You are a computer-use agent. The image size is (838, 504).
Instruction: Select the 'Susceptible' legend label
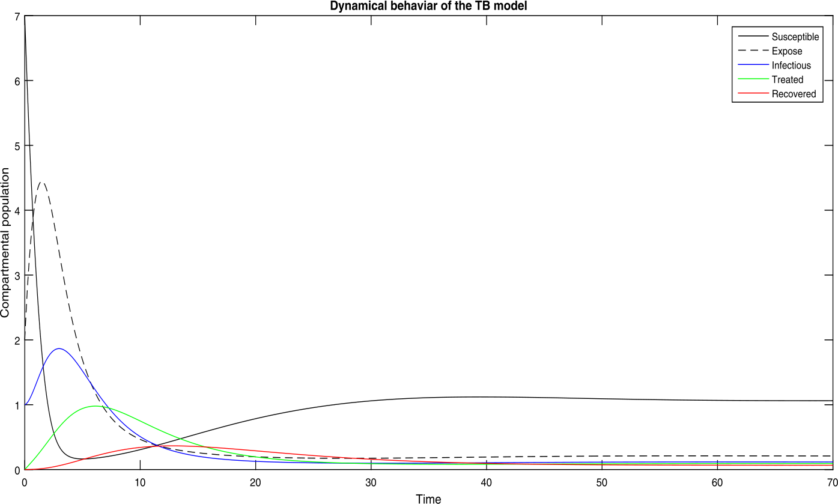coord(795,37)
